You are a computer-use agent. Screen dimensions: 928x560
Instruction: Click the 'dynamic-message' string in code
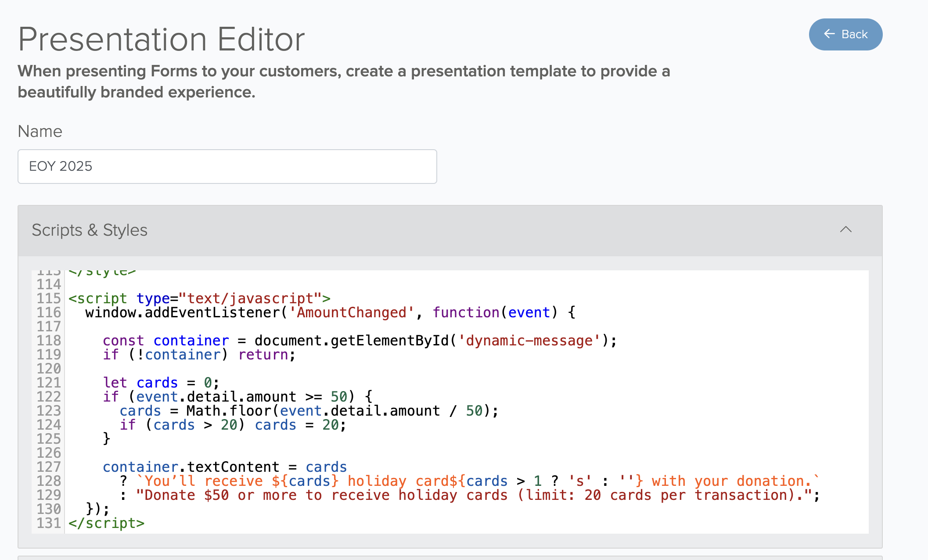529,341
